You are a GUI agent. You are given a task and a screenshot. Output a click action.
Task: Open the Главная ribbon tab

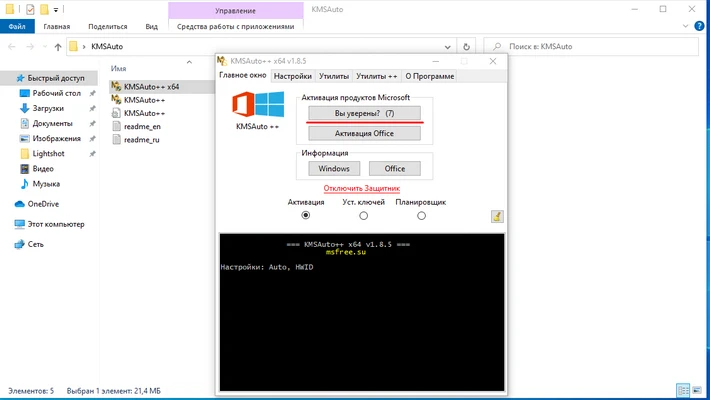(x=57, y=26)
